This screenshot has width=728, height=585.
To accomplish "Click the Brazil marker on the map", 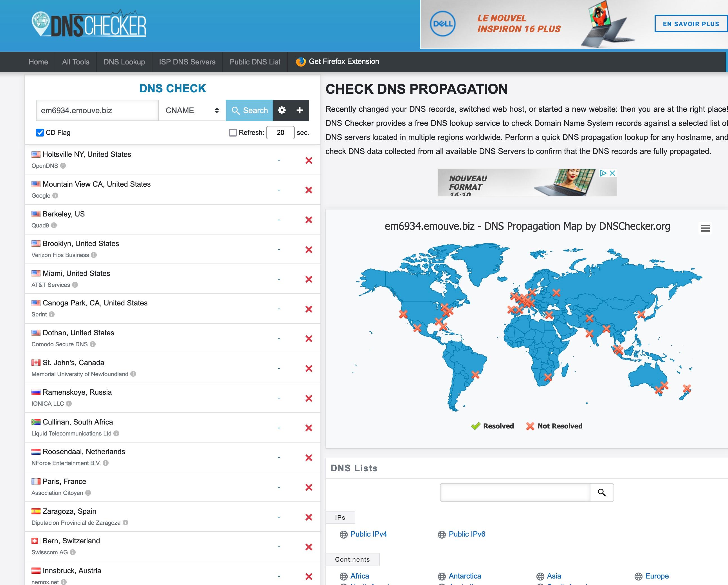I will coord(475,374).
